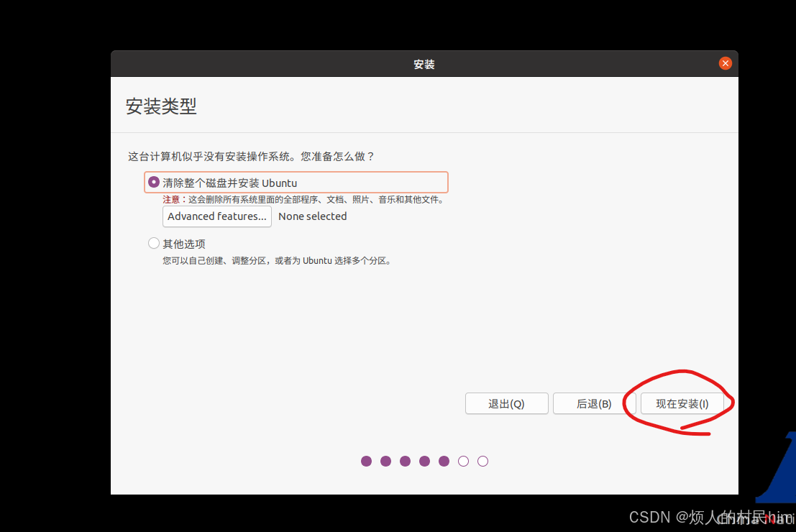Click the fifth filled progress dot
Viewport: 796px width, 532px height.
click(444, 461)
